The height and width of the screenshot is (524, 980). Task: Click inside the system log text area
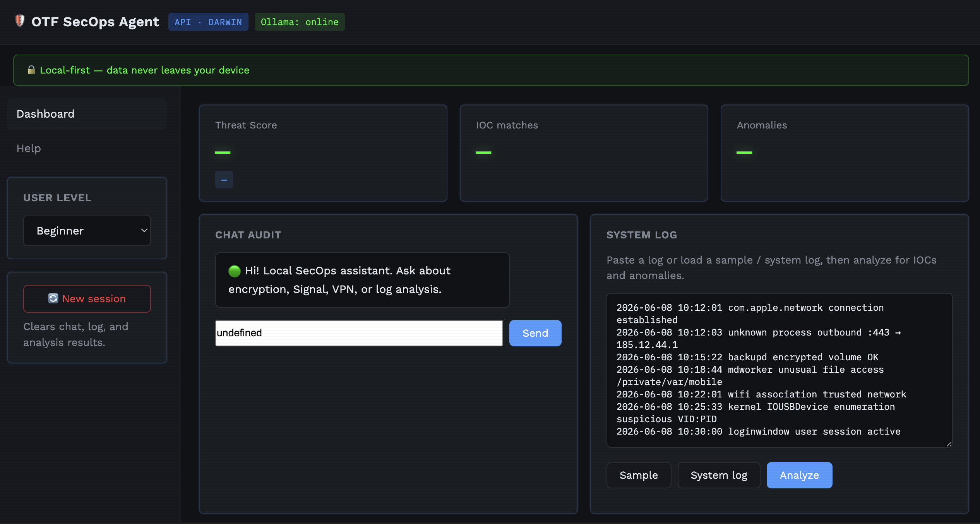coord(780,370)
